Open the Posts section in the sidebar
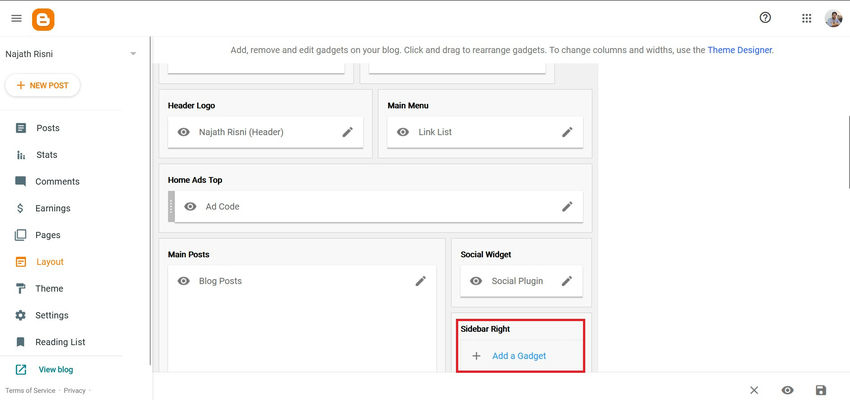The width and height of the screenshot is (850, 400). click(x=47, y=128)
